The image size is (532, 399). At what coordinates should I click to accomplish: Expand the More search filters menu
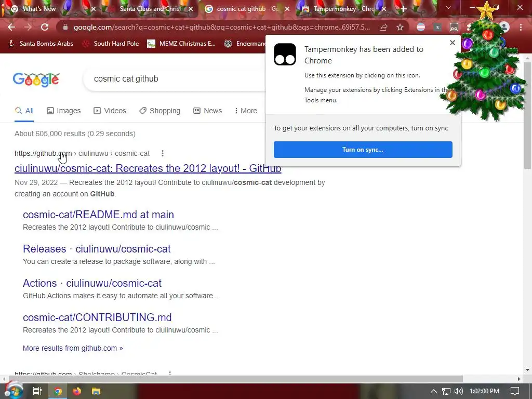pos(246,111)
